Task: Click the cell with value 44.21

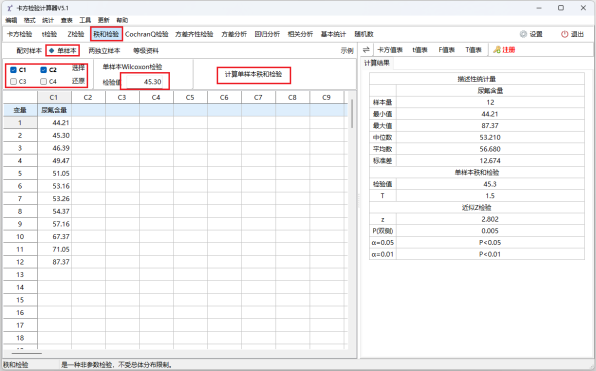Action: tap(54, 122)
